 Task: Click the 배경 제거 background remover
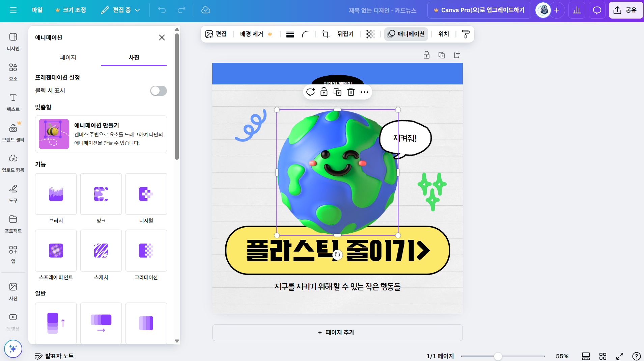pos(256,34)
